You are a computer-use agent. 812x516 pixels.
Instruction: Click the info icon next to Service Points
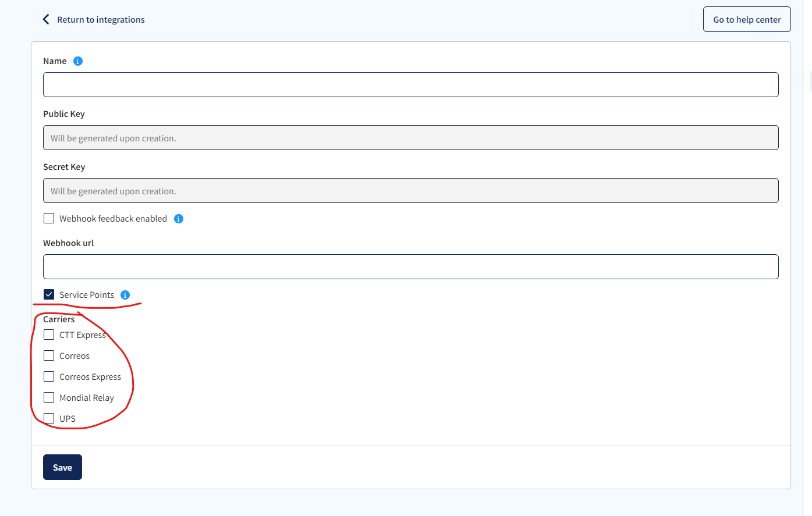(125, 295)
